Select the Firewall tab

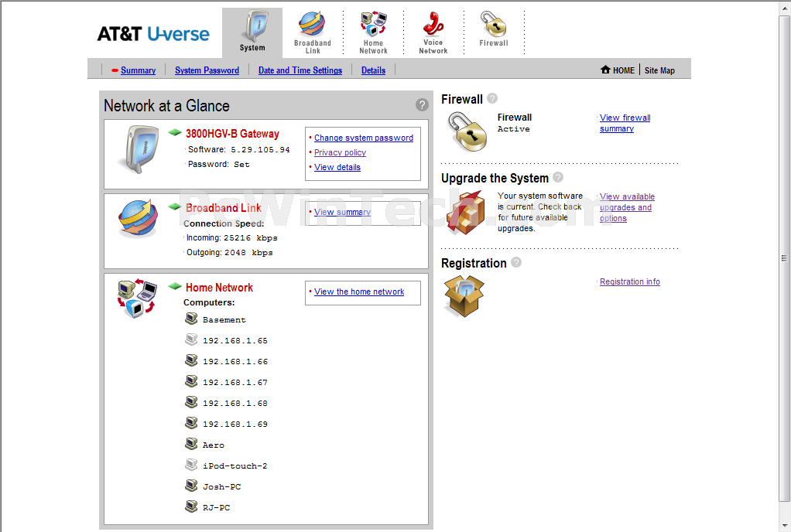pyautogui.click(x=494, y=29)
